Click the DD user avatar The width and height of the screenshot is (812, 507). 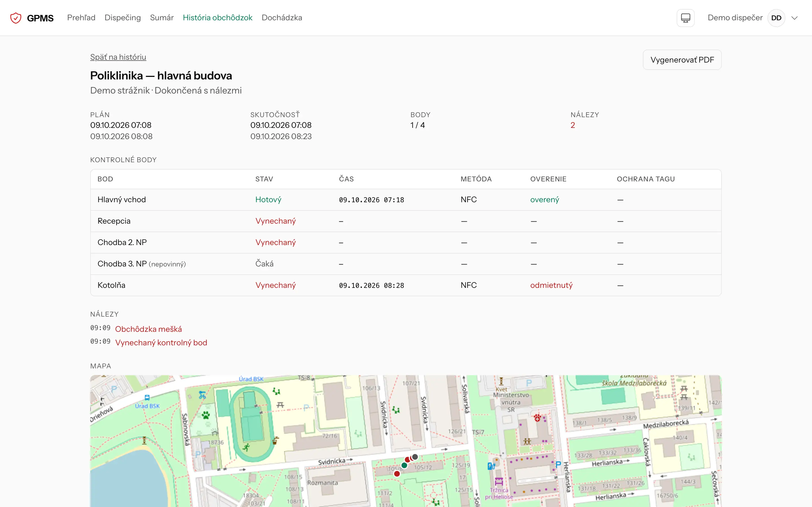pos(776,18)
